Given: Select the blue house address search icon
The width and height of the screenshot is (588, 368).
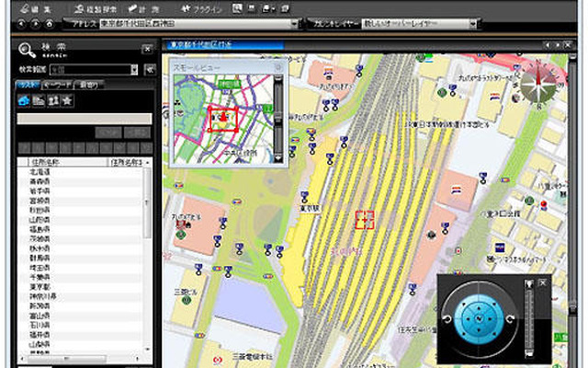Looking at the screenshot, I should 24,100.
